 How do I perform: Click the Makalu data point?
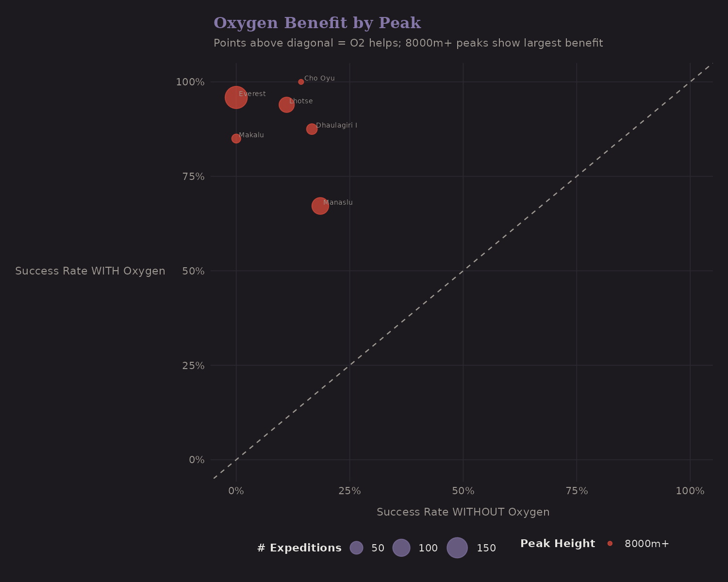click(x=236, y=138)
